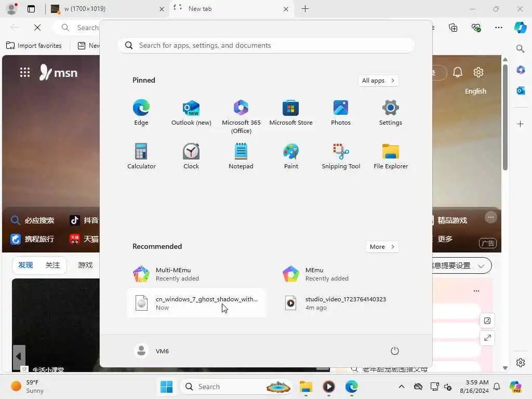Open MSN app launcher grid
532x399 pixels.
25,72
